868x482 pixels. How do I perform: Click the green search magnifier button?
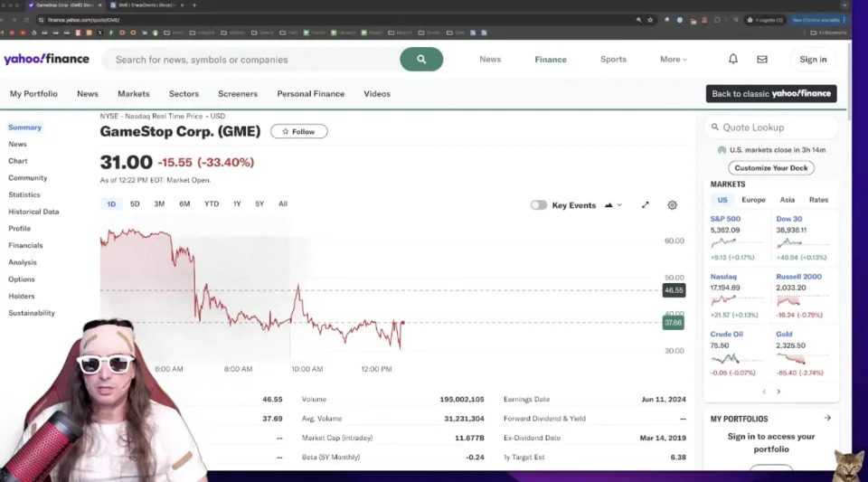tap(421, 59)
